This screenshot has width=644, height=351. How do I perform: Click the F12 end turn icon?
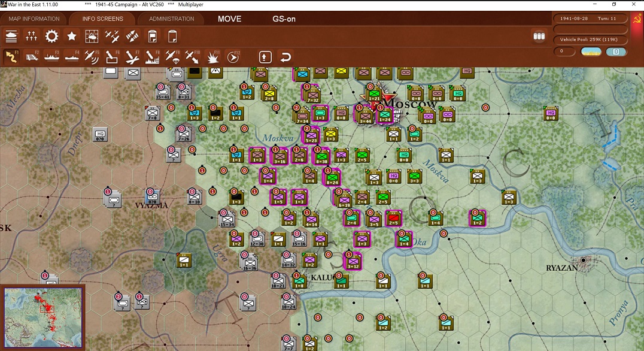[233, 57]
